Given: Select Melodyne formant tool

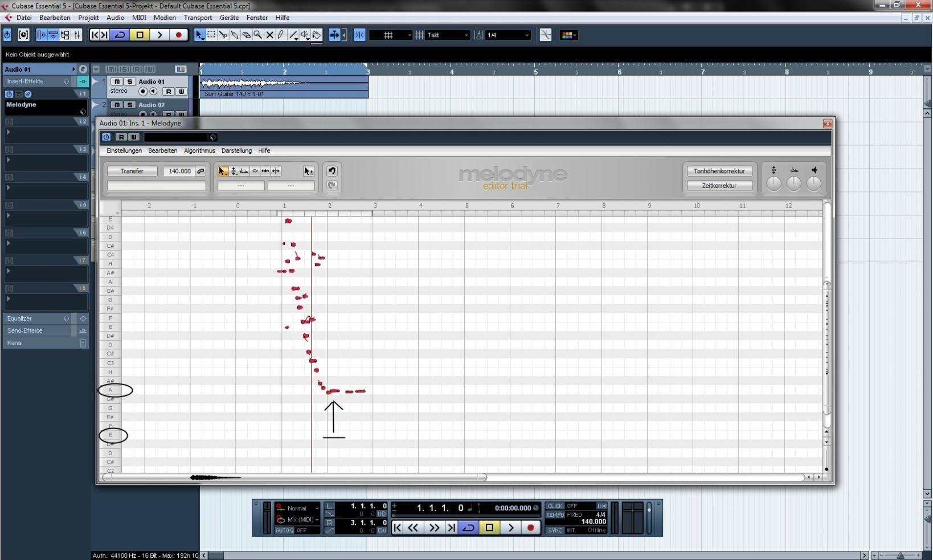Looking at the screenshot, I should point(244,171).
